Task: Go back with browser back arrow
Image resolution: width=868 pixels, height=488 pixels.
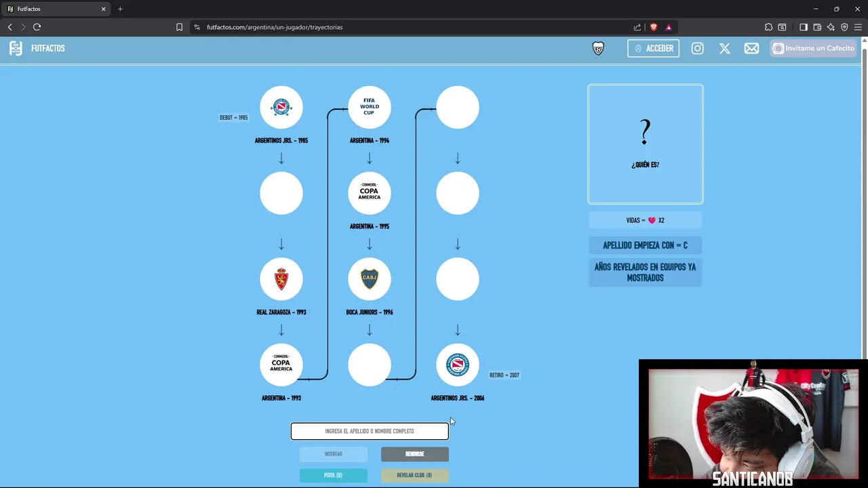Action: coord(9,27)
